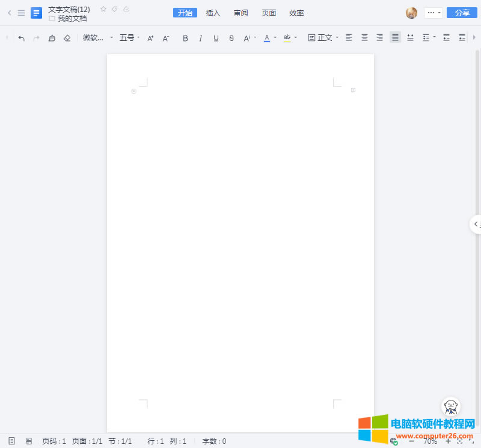Open the 我的文档 folder link
The image size is (481, 448).
point(72,19)
